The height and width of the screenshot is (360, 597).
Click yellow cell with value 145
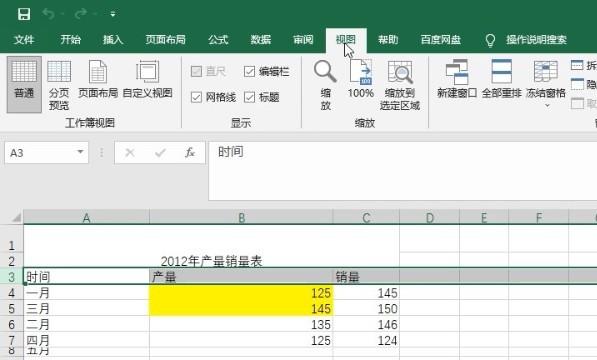click(x=241, y=309)
